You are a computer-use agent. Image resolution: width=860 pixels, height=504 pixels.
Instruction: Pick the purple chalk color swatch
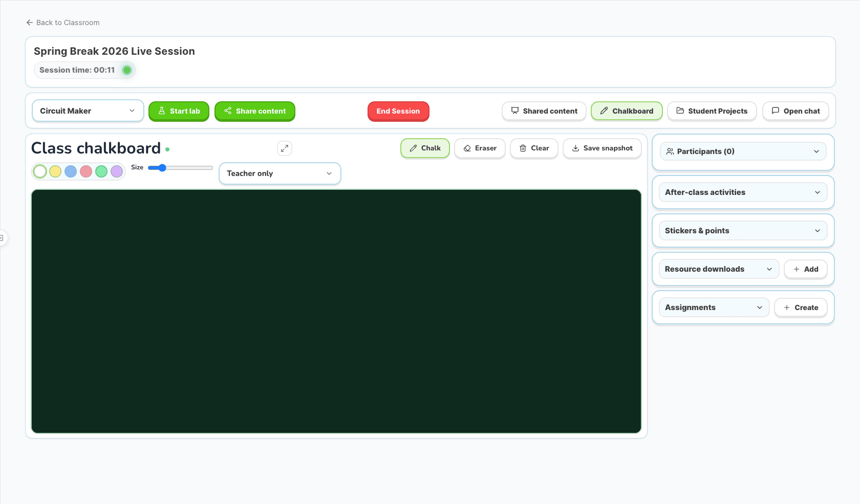(x=117, y=171)
